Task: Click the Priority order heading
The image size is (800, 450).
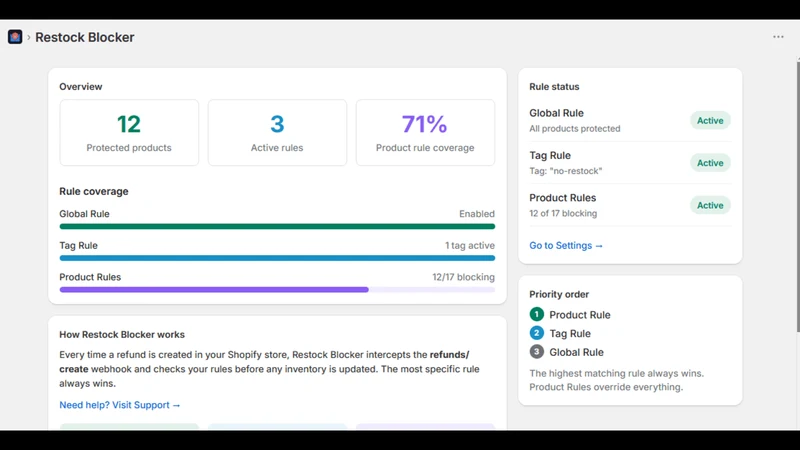Action: click(x=559, y=294)
